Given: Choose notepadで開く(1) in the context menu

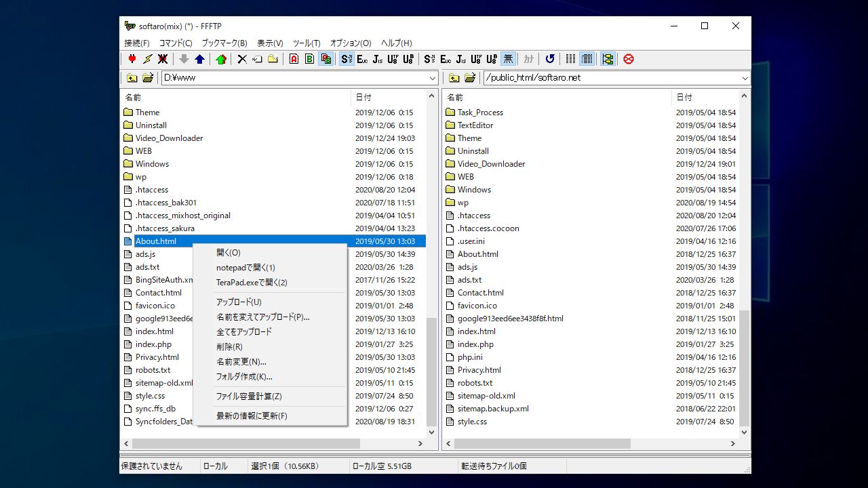Looking at the screenshot, I should (x=270, y=268).
